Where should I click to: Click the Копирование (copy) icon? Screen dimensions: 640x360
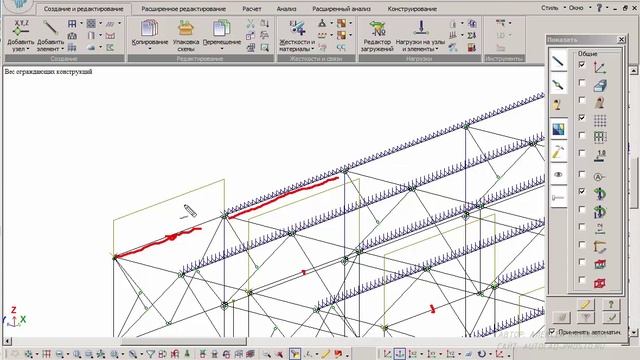[149, 29]
